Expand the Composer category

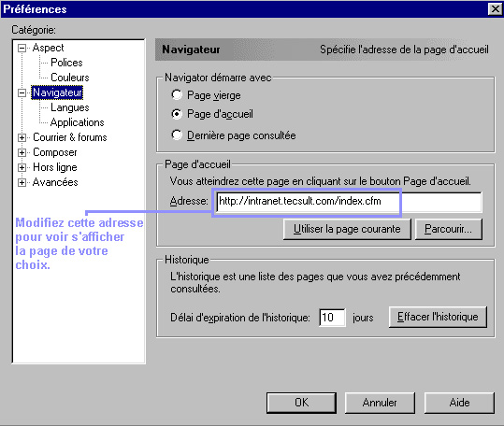22,152
